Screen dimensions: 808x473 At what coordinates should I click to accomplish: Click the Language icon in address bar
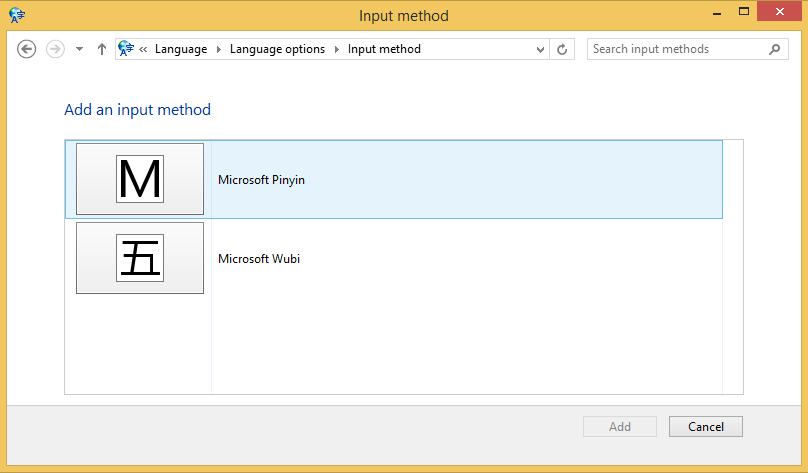point(126,48)
